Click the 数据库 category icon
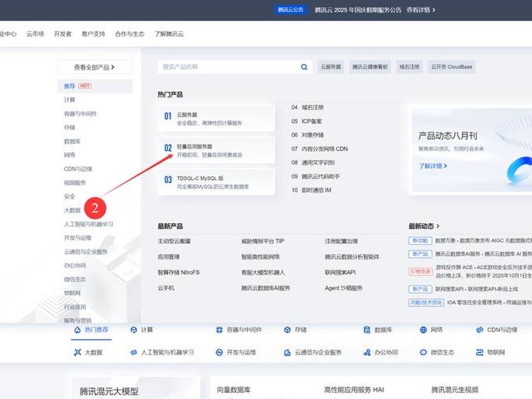 tap(367, 330)
